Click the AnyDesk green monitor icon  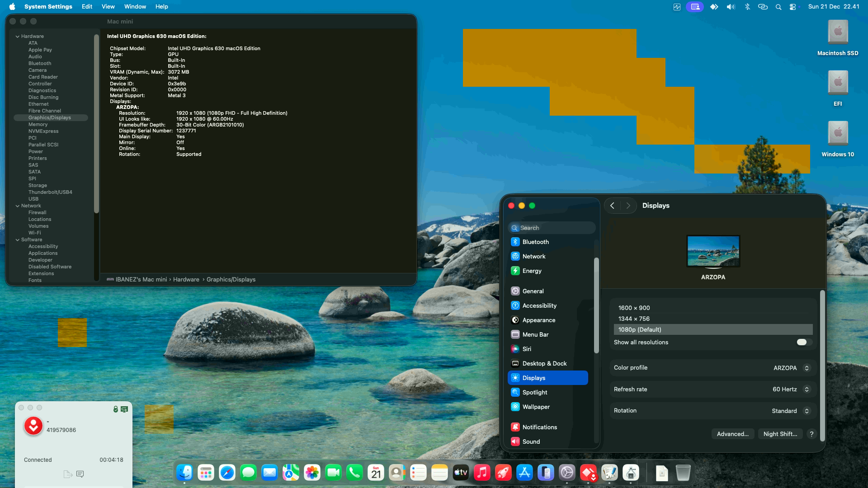coord(124,409)
